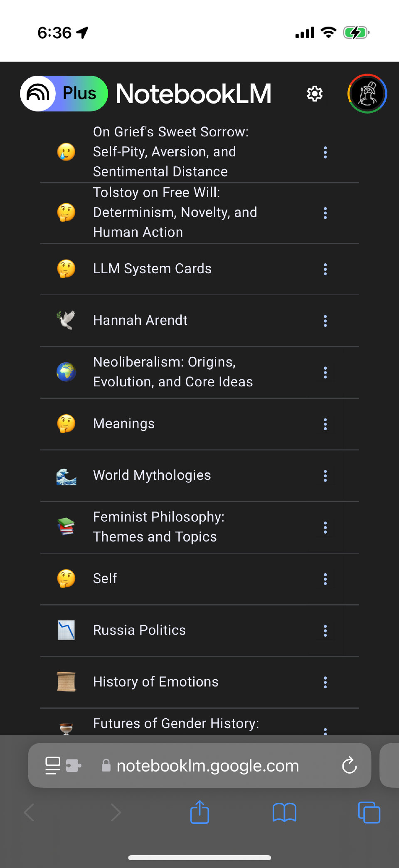This screenshot has width=399, height=868.
Task: Open options for On Grief's Sweet Sorrow
Action: pyautogui.click(x=325, y=152)
